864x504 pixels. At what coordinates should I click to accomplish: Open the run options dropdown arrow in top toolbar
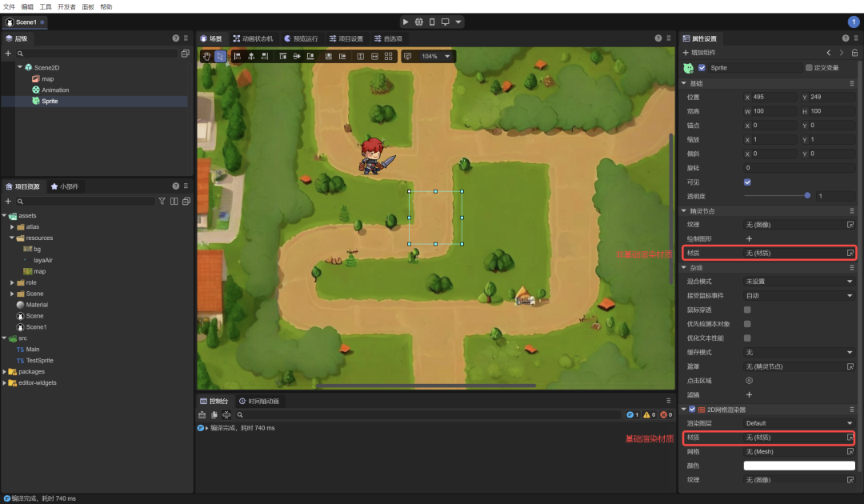coord(458,22)
